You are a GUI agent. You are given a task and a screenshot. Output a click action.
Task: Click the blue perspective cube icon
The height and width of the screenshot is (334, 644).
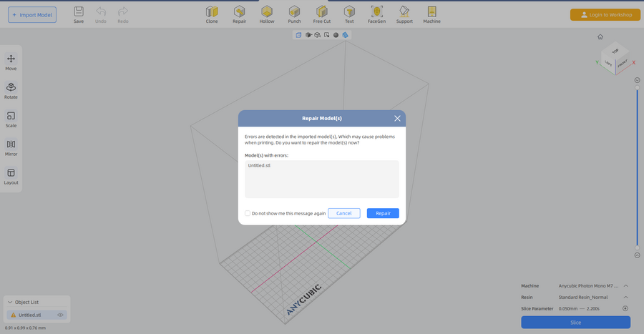point(346,35)
